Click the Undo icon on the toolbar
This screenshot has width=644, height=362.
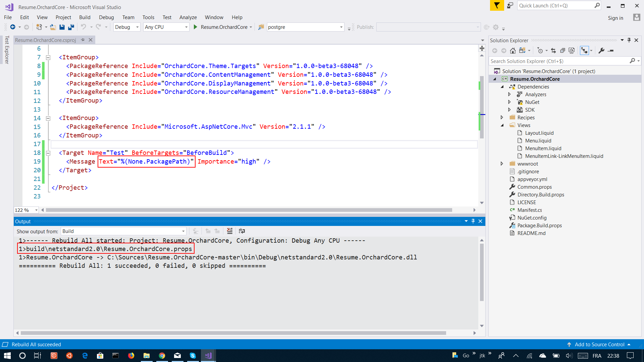pyautogui.click(x=84, y=27)
